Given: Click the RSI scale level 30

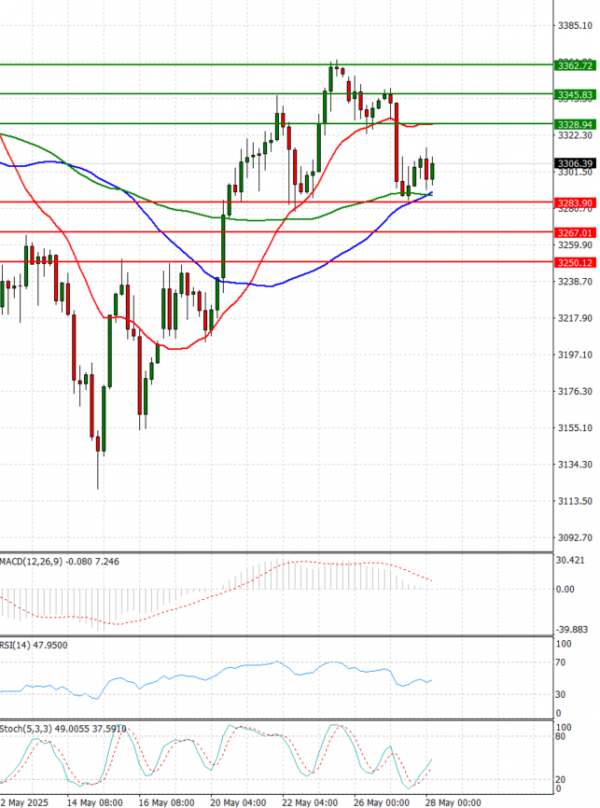Looking at the screenshot, I should coord(561,694).
